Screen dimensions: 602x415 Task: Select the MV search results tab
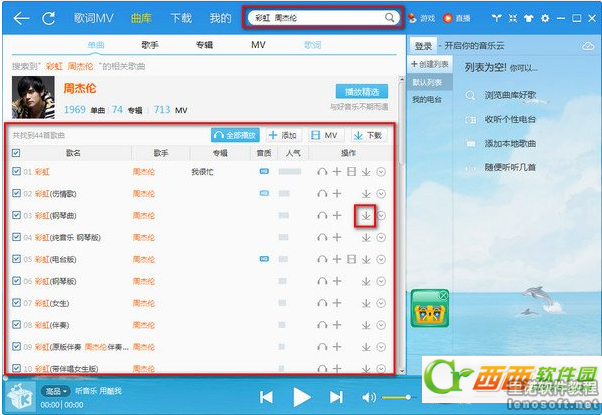tap(258, 45)
